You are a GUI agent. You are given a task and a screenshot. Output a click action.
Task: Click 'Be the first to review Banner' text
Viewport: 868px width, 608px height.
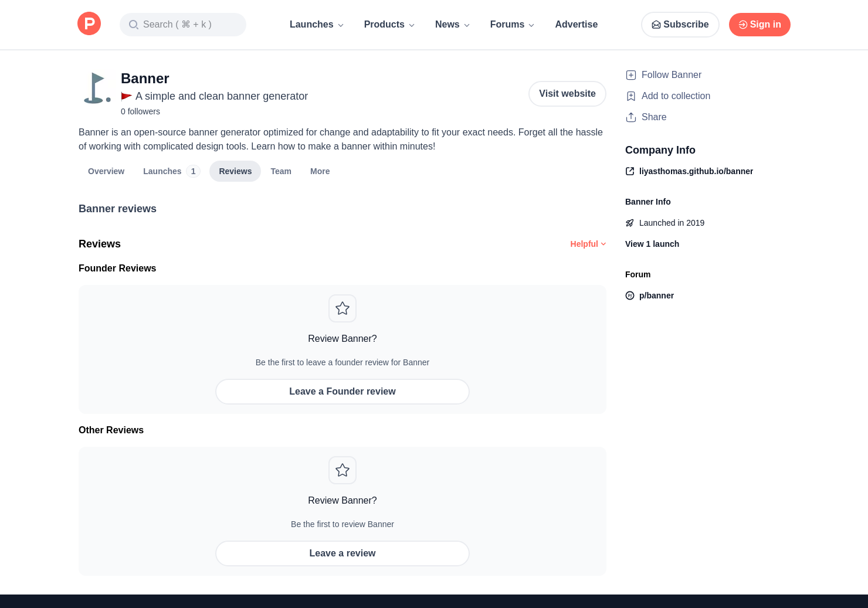point(343,524)
